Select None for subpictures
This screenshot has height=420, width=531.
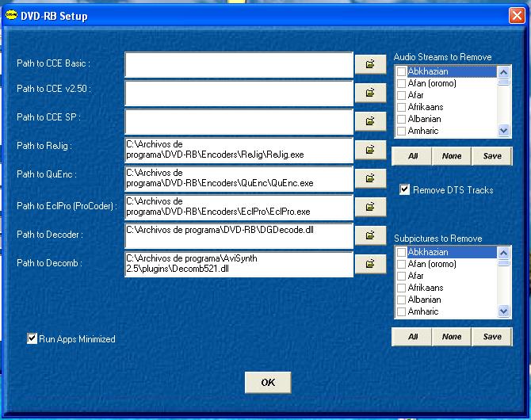452,337
